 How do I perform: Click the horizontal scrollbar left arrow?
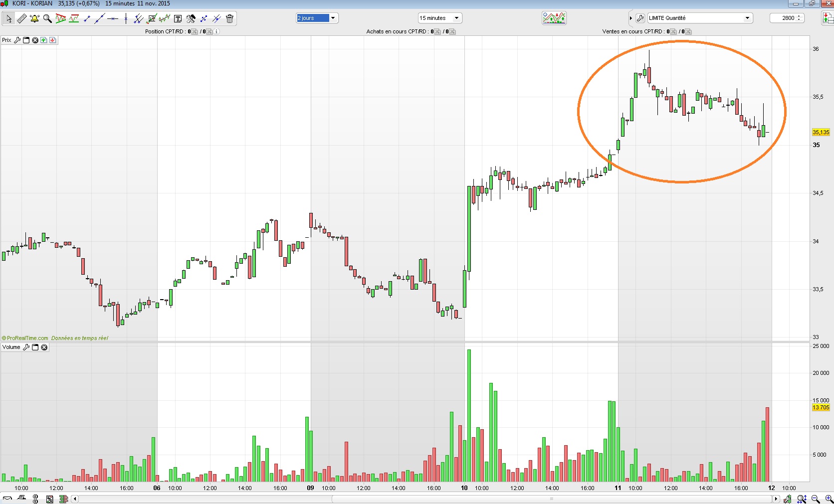(x=75, y=499)
